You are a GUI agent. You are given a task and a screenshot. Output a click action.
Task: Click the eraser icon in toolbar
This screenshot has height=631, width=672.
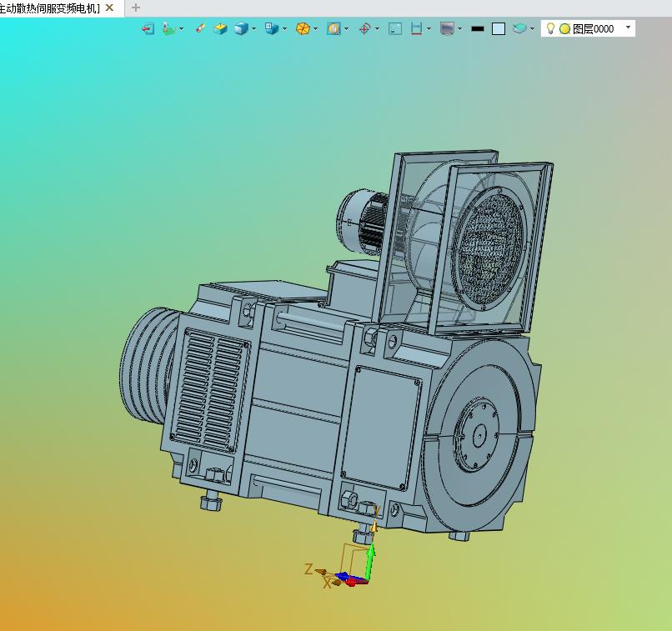click(x=200, y=28)
